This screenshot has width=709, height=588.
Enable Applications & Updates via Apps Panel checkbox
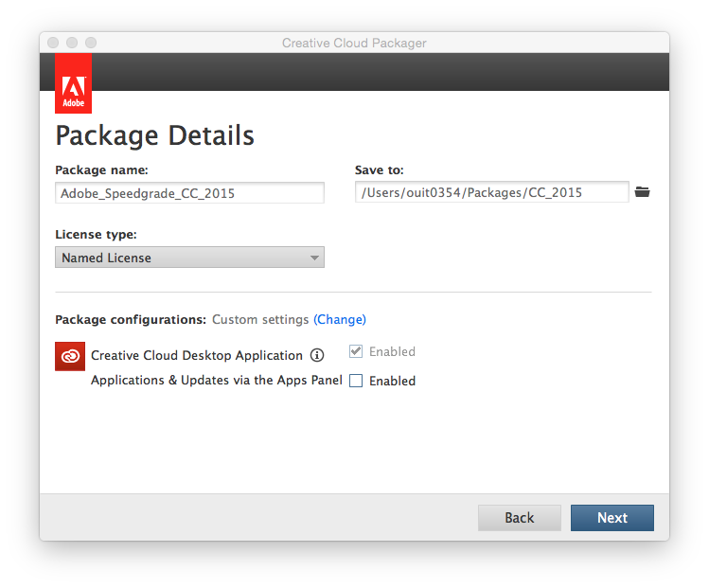[x=356, y=381]
